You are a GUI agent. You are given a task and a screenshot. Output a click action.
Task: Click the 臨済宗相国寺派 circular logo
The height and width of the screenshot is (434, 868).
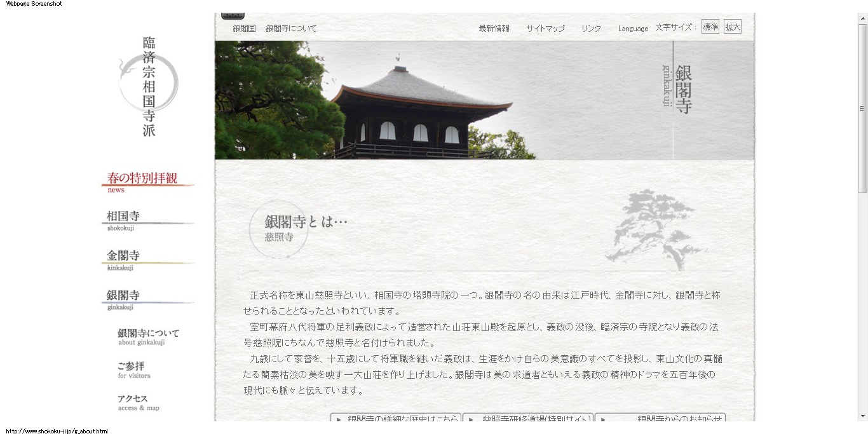click(x=149, y=86)
